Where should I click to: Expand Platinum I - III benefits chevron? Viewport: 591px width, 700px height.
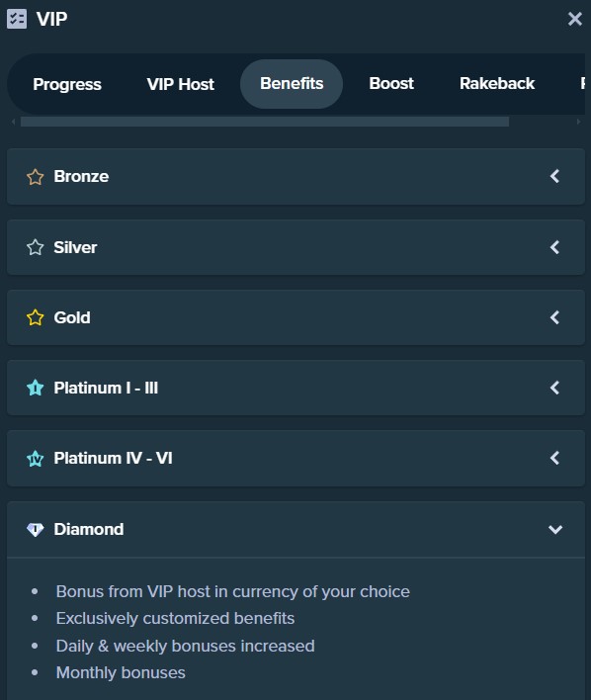[x=554, y=388]
